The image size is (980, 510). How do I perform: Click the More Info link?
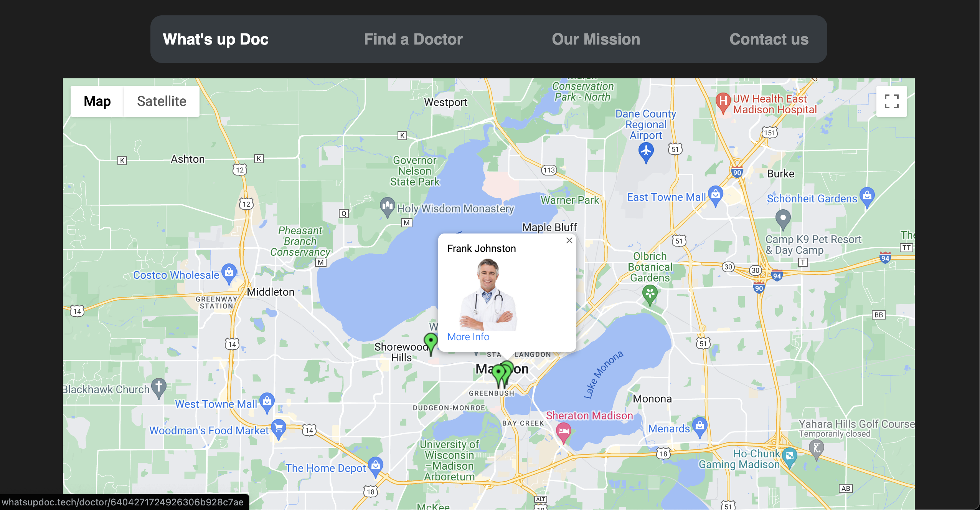[468, 337]
